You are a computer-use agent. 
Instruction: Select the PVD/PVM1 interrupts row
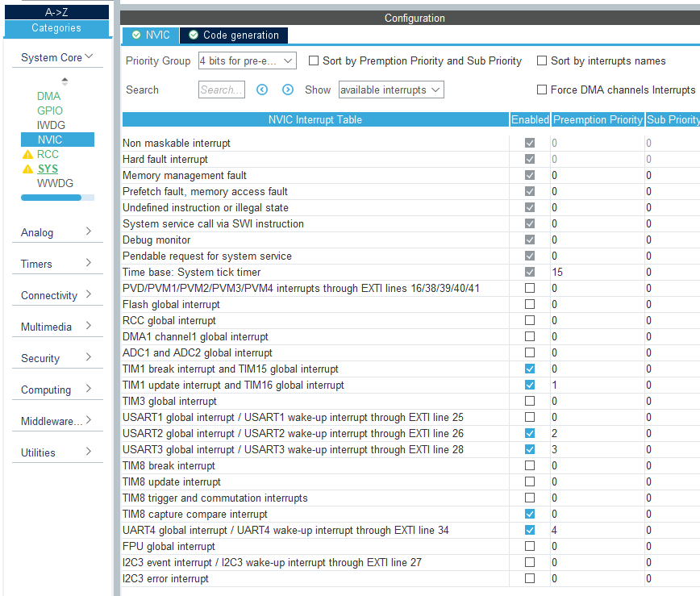tap(410, 288)
